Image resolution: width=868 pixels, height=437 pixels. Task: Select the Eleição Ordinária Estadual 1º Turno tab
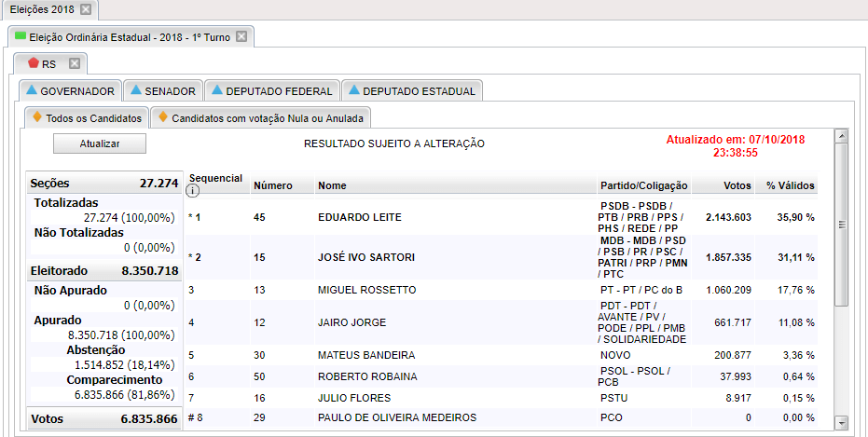[131, 37]
